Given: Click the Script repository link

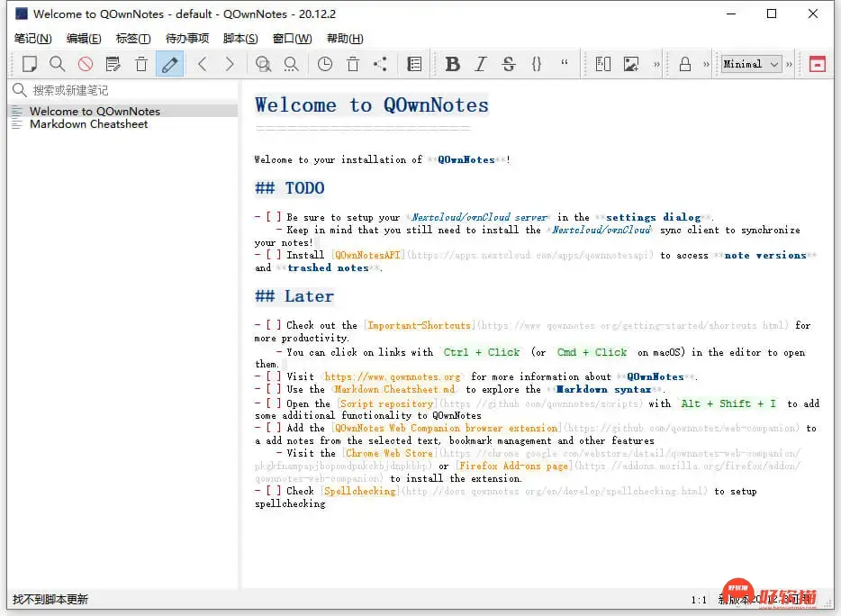Looking at the screenshot, I should pyautogui.click(x=386, y=403).
